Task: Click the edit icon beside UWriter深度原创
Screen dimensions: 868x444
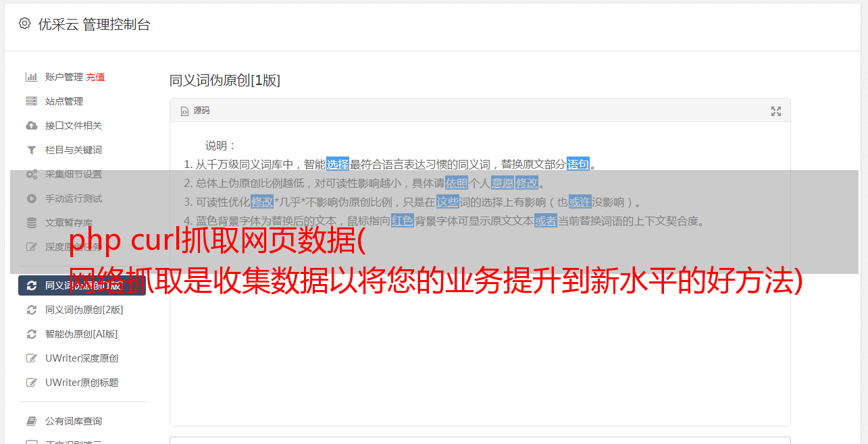Action: pos(31,358)
